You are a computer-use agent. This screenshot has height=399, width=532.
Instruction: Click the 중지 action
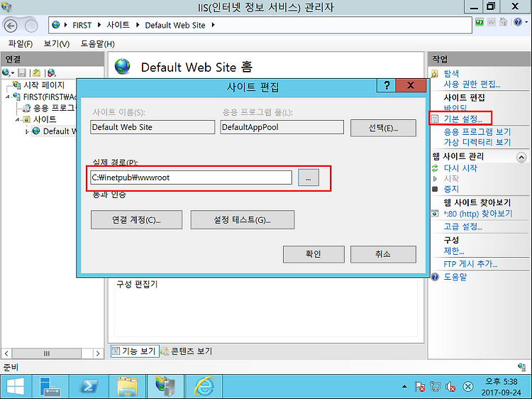451,189
